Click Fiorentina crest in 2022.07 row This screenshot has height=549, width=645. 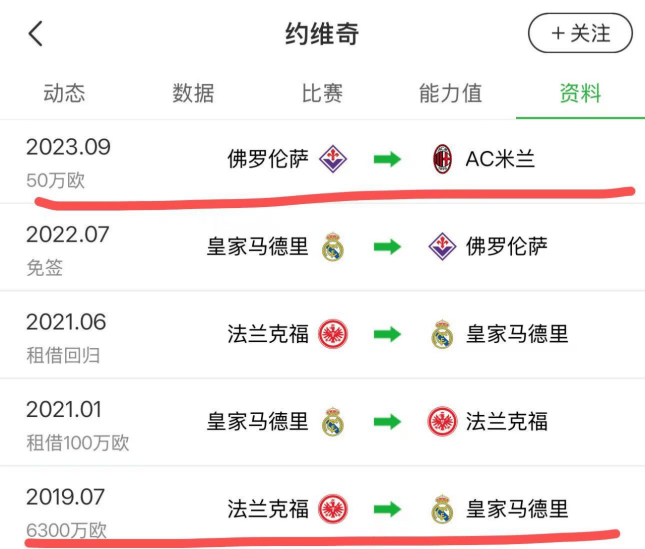tap(442, 247)
